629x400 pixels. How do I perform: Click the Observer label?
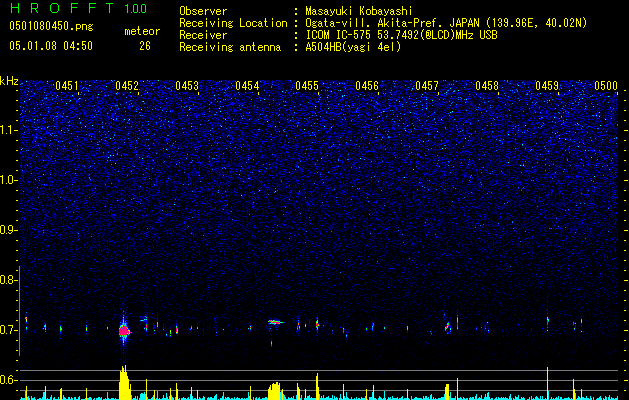point(203,11)
